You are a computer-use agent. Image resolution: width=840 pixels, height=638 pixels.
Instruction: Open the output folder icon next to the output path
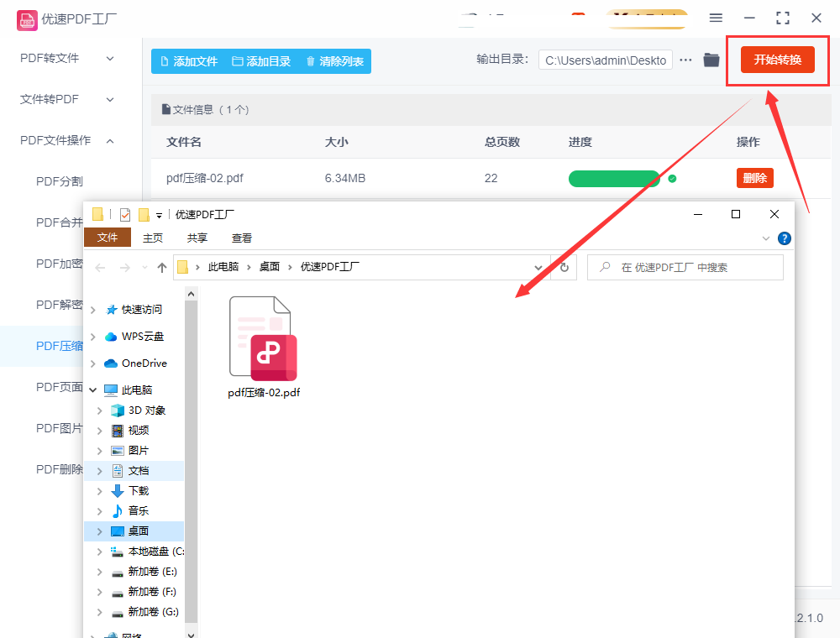point(711,60)
